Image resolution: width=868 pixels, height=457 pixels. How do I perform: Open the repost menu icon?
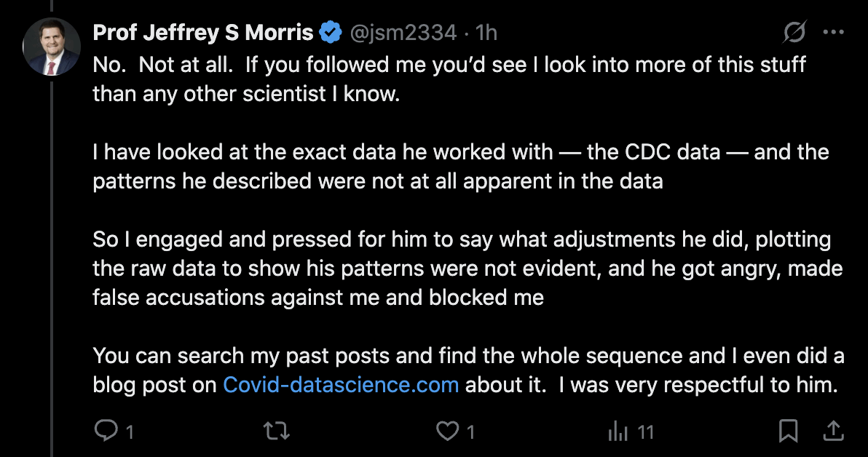point(277,432)
